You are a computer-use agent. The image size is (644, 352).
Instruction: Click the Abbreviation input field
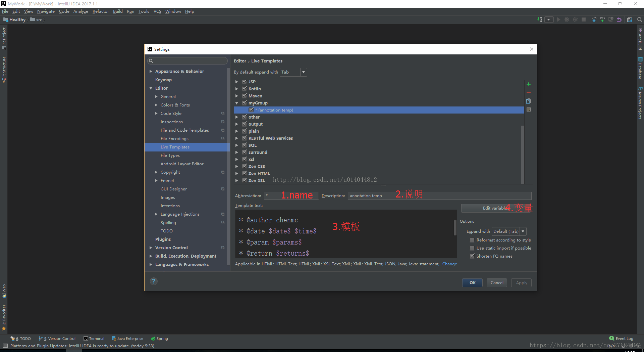coord(291,196)
